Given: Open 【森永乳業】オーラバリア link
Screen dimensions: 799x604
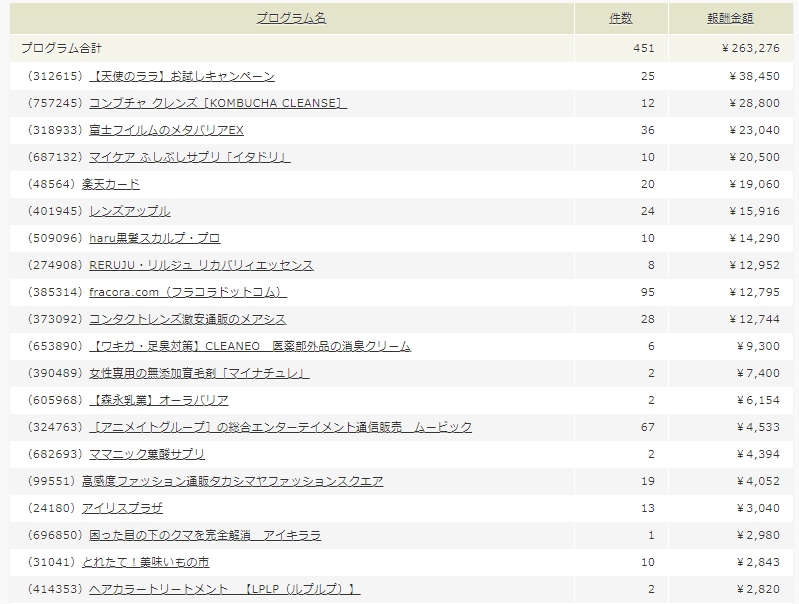Looking at the screenshot, I should (x=158, y=401).
